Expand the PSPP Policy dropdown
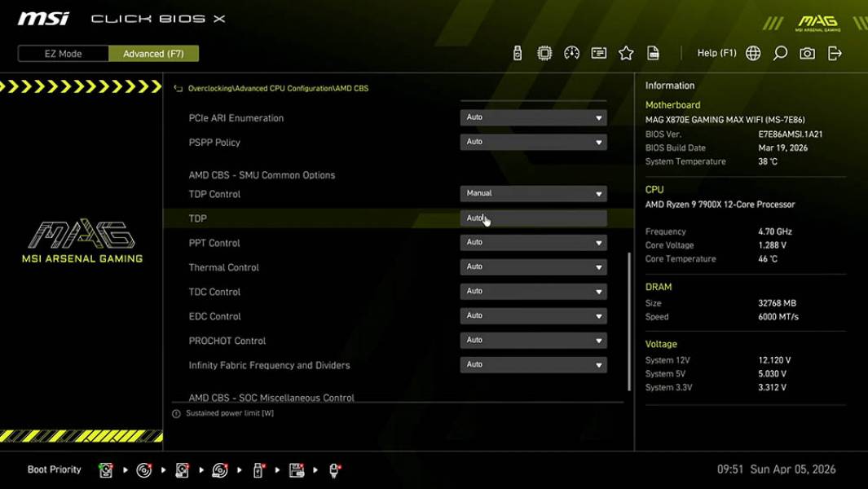 tap(533, 141)
